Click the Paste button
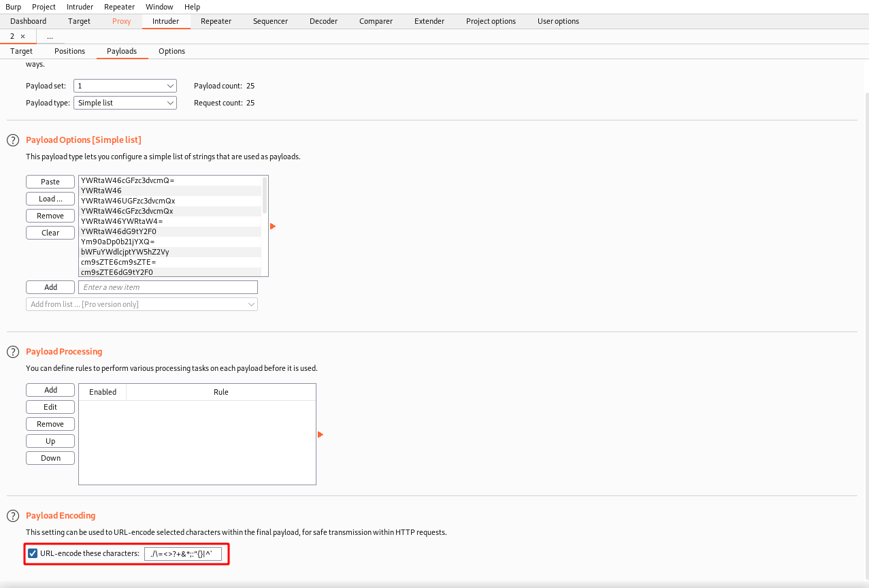869x588 pixels. click(50, 182)
